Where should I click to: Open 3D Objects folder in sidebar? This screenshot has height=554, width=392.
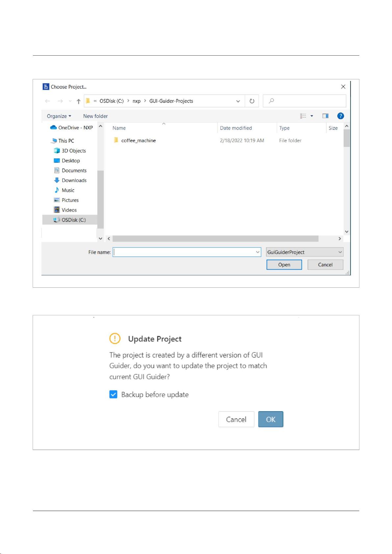(70, 150)
